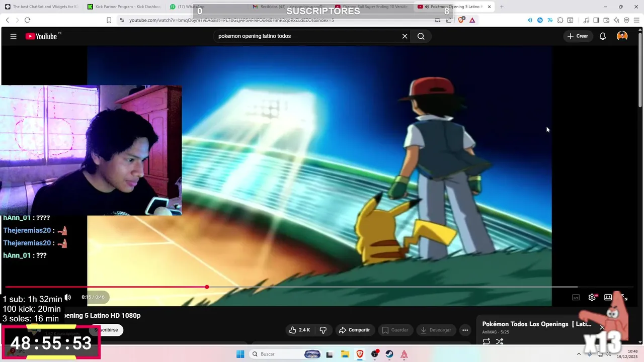Switch to the Gmail Recibidos tab
The width and height of the screenshot is (644, 362).
289,7
